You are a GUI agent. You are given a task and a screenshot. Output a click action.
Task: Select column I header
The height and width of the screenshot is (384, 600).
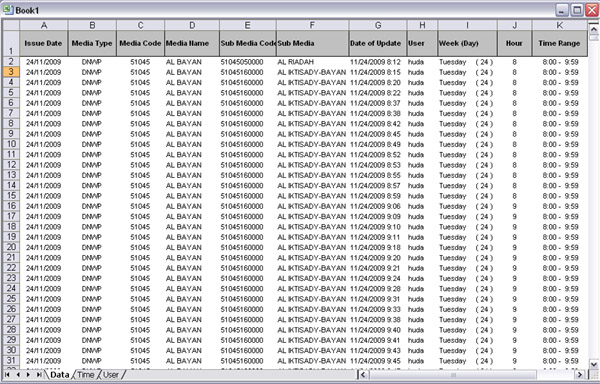(467, 25)
